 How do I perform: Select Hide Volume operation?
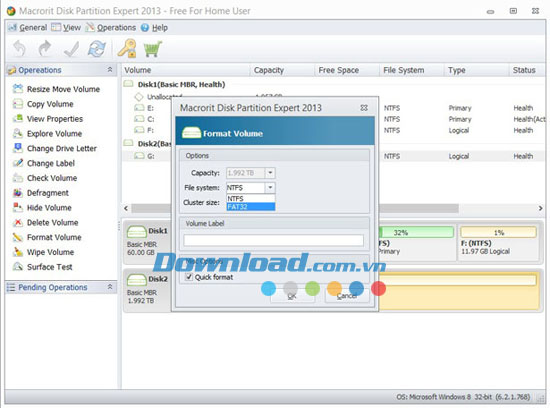pos(42,208)
